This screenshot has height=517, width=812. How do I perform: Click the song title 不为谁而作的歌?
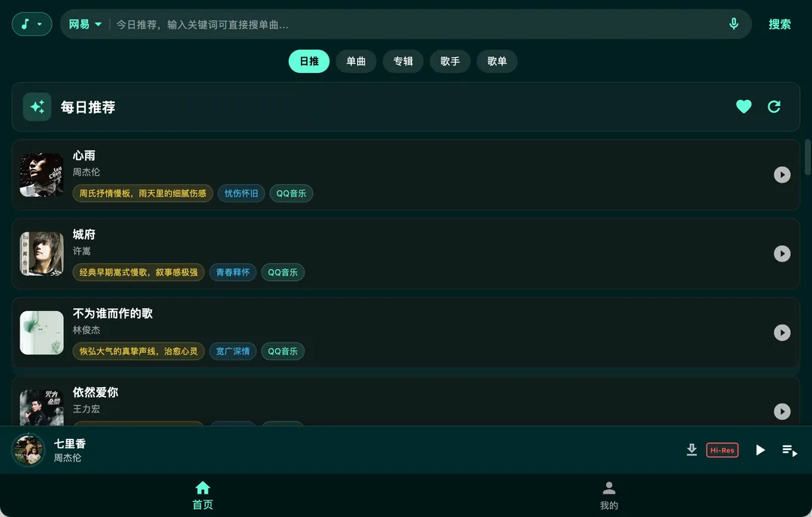point(113,313)
